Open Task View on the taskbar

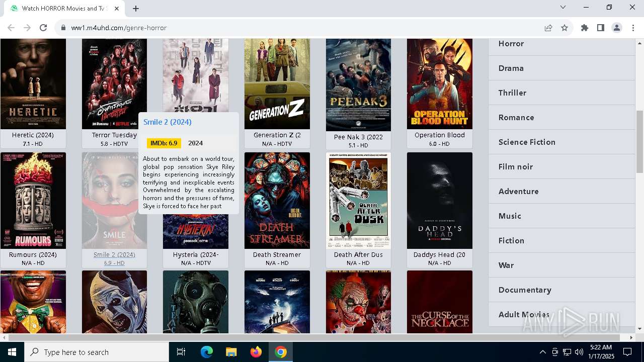pos(181,352)
